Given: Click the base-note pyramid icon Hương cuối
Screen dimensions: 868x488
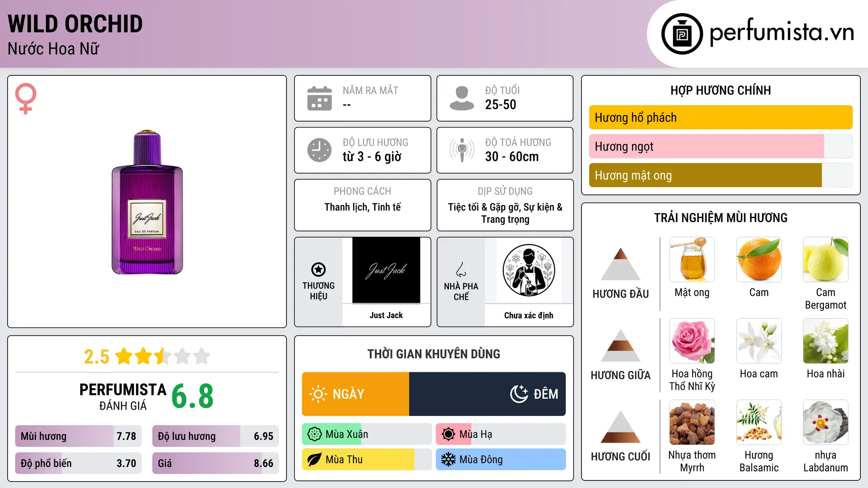Looking at the screenshot, I should (620, 426).
